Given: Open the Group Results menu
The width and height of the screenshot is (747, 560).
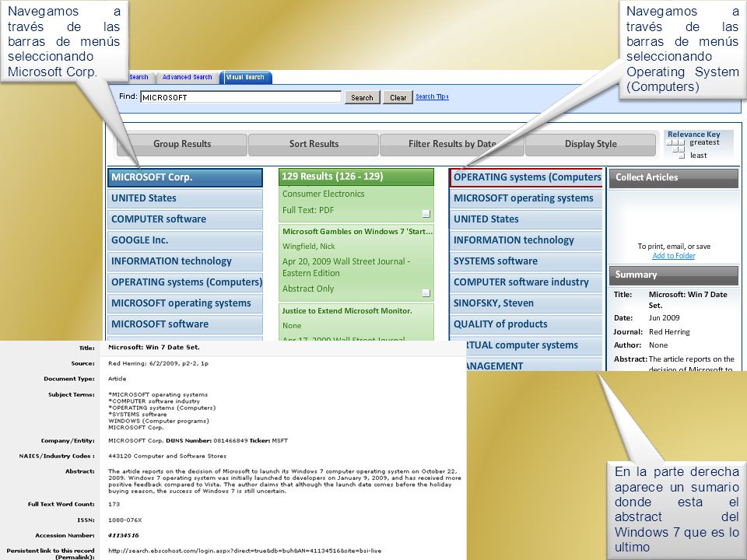Looking at the screenshot, I should tap(182, 145).
